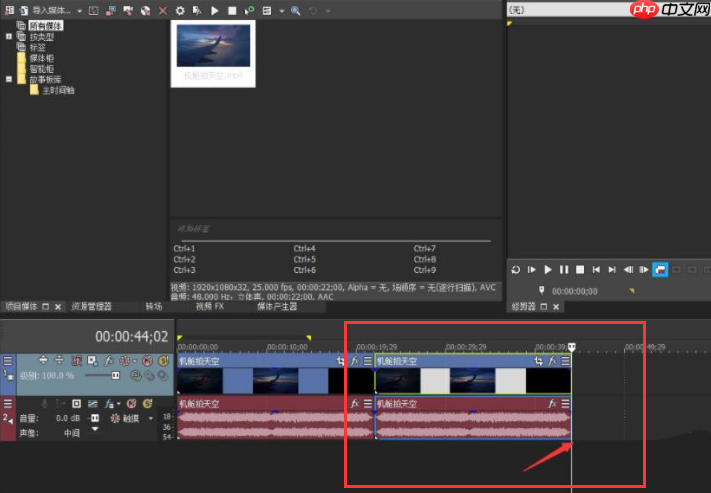Toggle loop playback in trimmer

[x=515, y=269]
